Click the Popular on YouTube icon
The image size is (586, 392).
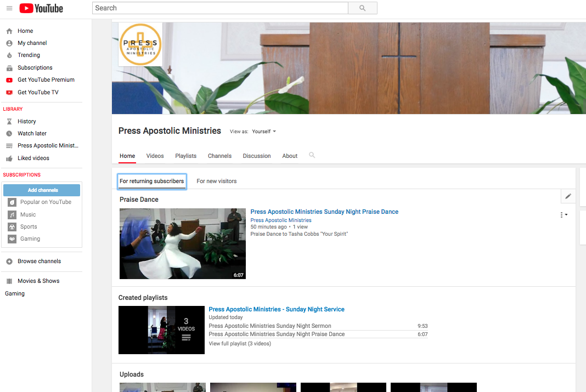(12, 202)
